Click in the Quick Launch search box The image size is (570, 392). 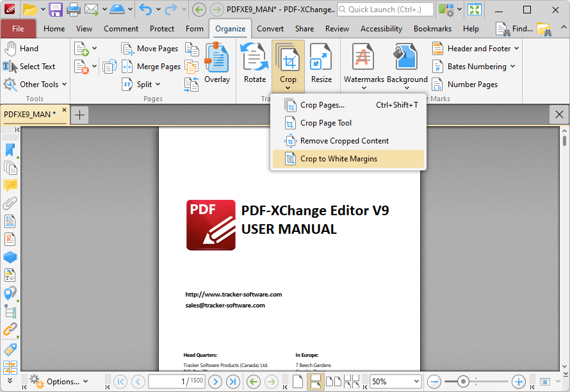tap(386, 10)
